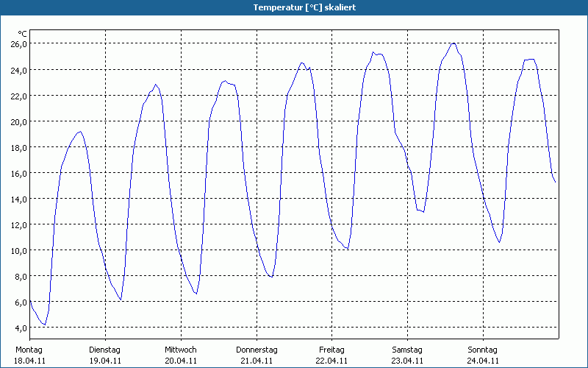Click the °C unit label
Image resolution: width=588 pixels, height=368 pixels.
(22, 35)
